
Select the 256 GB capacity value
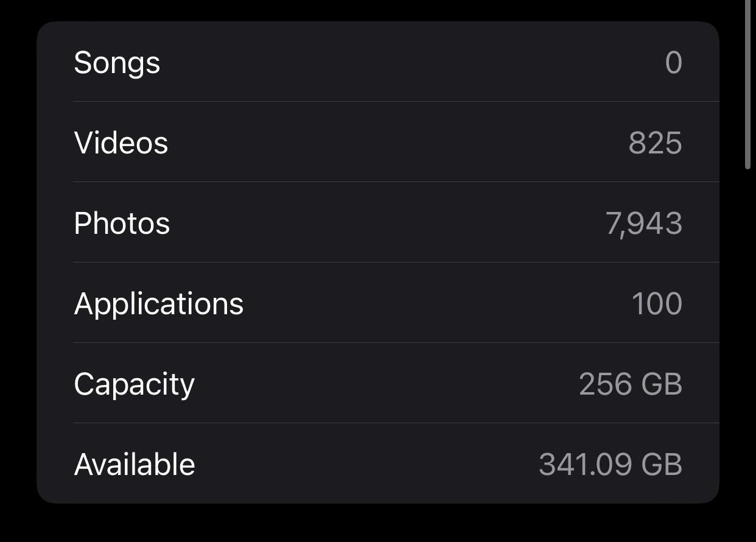[631, 384]
